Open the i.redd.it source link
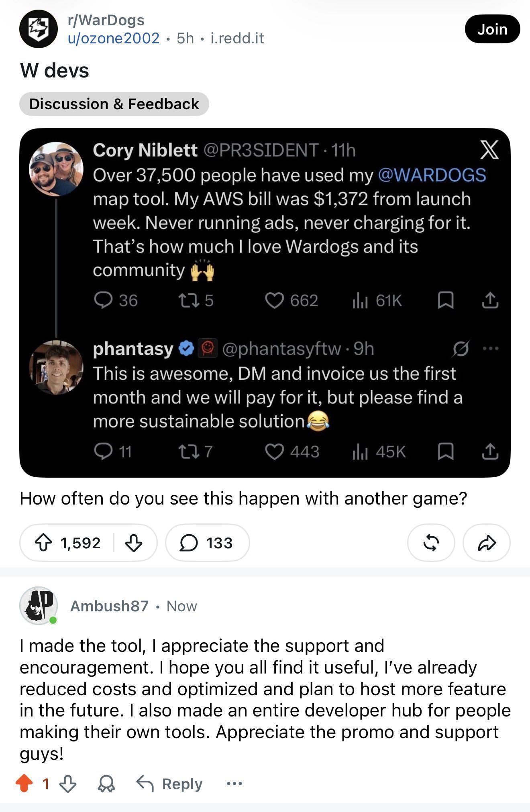Viewport: 530px width, 812px height. (x=237, y=38)
